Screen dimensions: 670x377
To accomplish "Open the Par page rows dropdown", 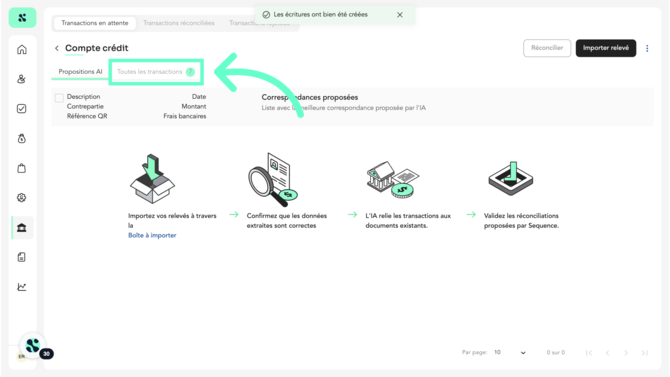I will coord(510,352).
